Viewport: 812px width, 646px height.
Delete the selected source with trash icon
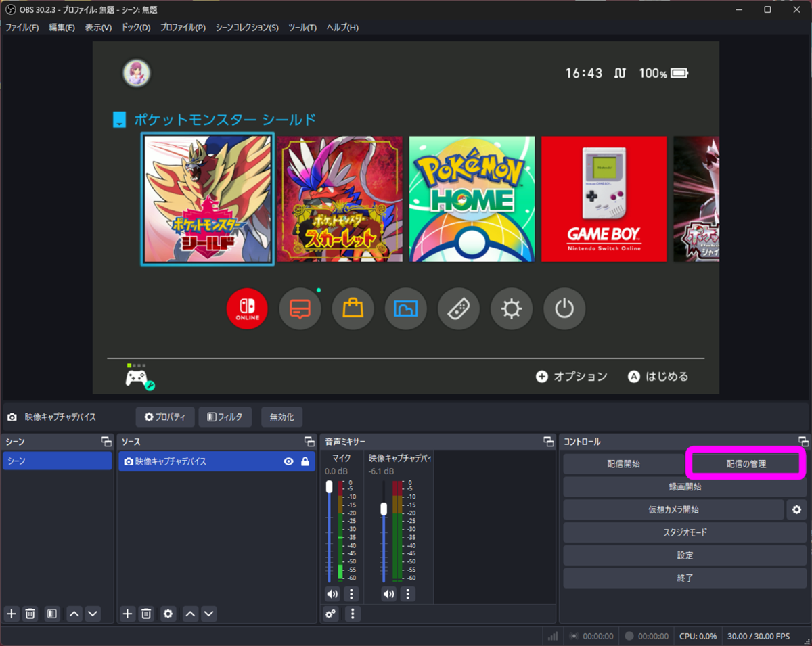click(146, 614)
